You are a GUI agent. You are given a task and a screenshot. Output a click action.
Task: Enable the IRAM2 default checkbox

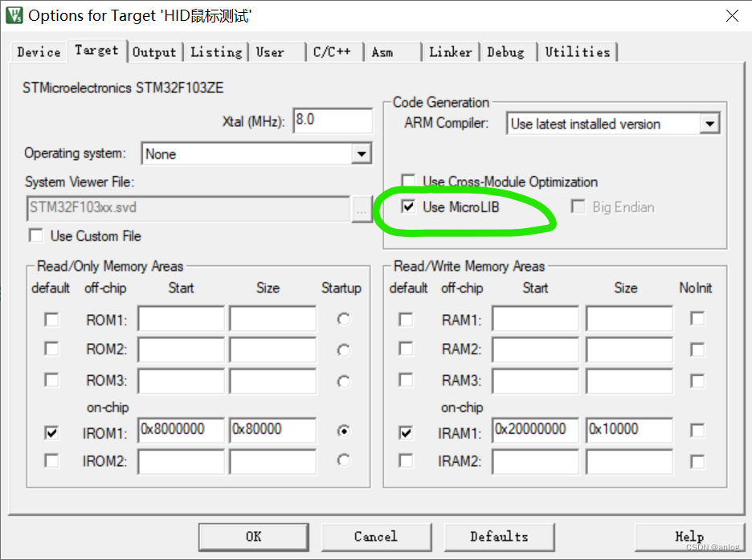pyautogui.click(x=406, y=460)
